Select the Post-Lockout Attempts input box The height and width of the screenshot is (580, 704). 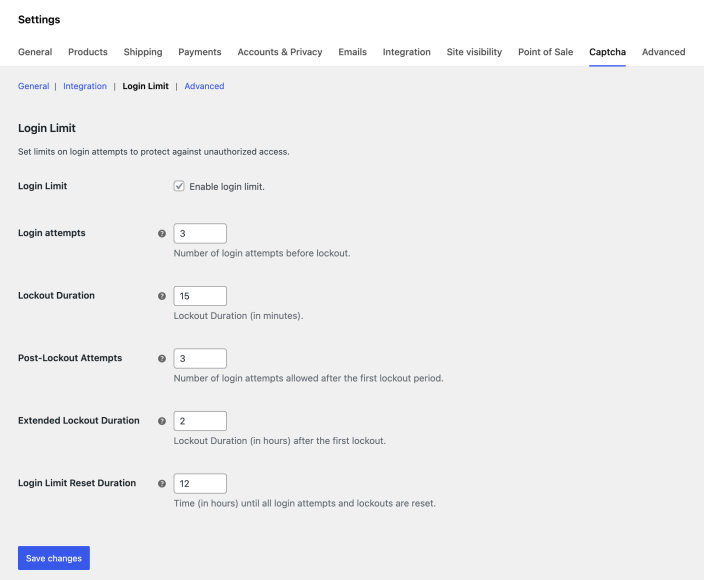(x=200, y=358)
